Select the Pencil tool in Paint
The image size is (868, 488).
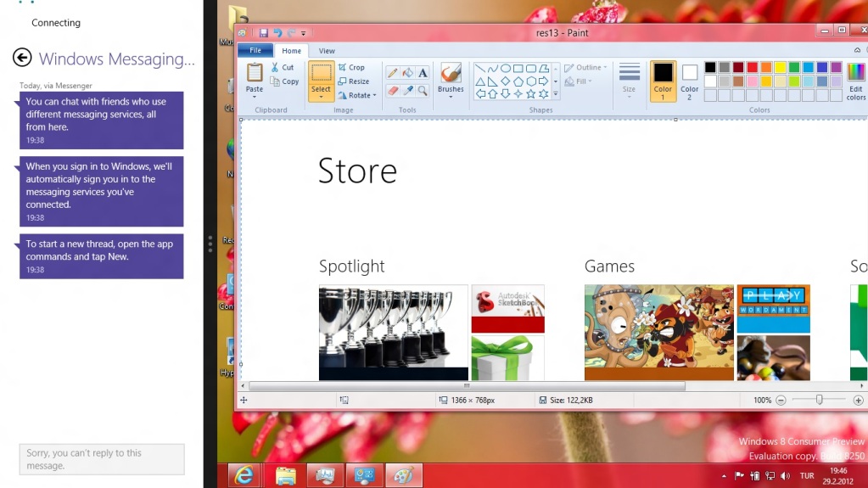(x=393, y=73)
